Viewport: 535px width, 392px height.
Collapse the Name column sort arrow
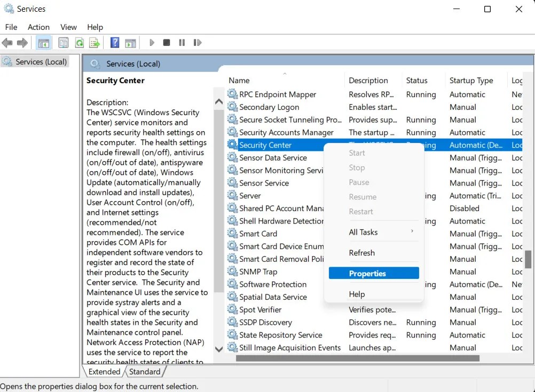(x=285, y=75)
